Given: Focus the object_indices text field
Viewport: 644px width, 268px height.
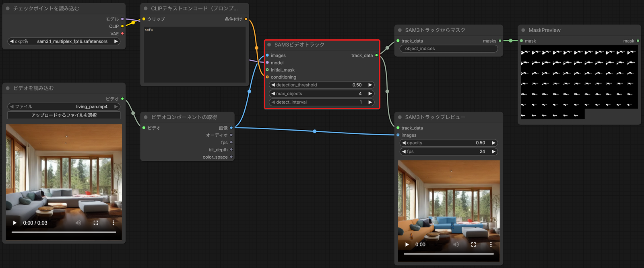Looking at the screenshot, I should 449,49.
